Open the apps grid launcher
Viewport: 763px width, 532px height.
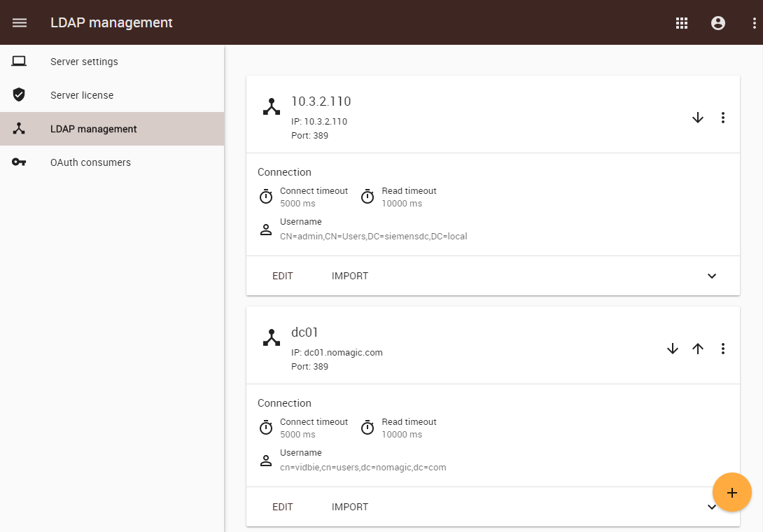click(682, 22)
